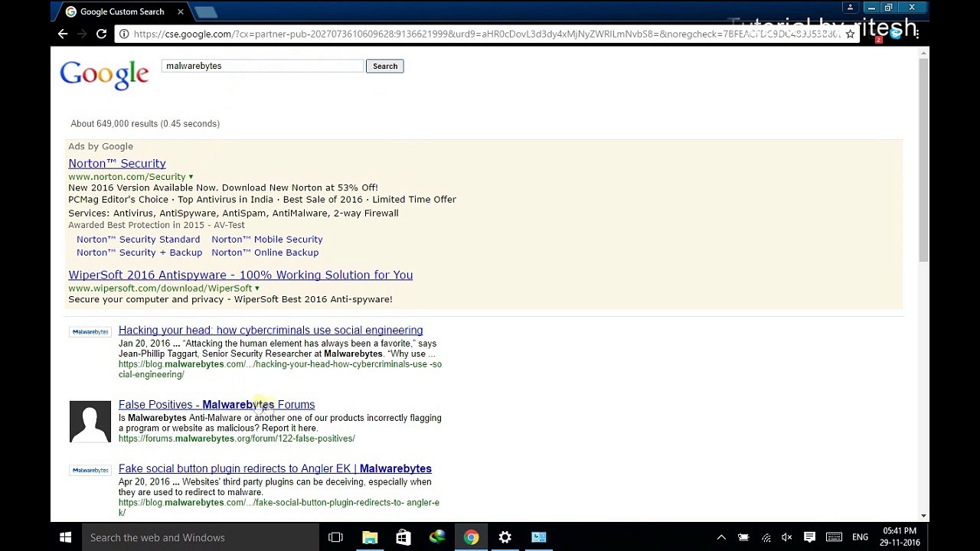Open Task View on the taskbar
Screen dimensions: 980x551
pos(335,537)
